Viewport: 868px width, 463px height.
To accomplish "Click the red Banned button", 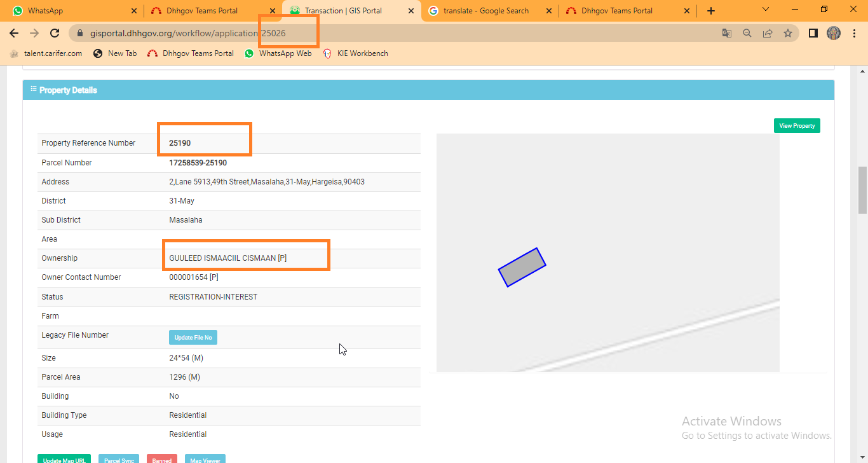I will coord(162,459).
